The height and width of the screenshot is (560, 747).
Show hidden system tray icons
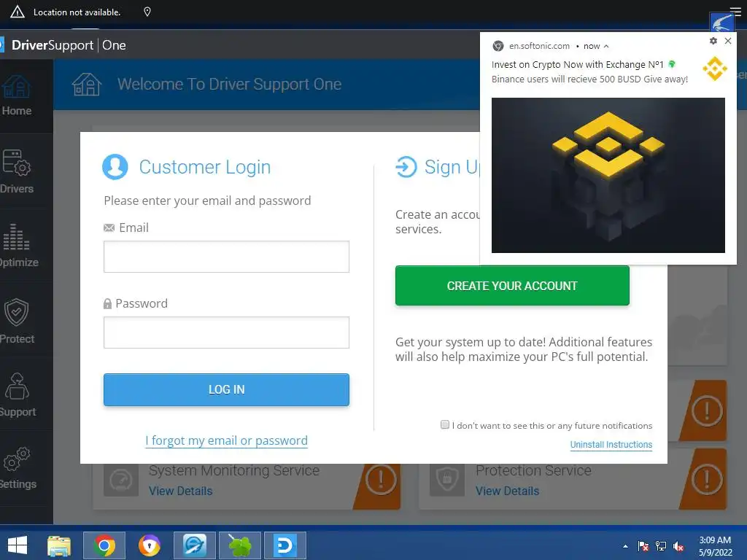point(625,546)
